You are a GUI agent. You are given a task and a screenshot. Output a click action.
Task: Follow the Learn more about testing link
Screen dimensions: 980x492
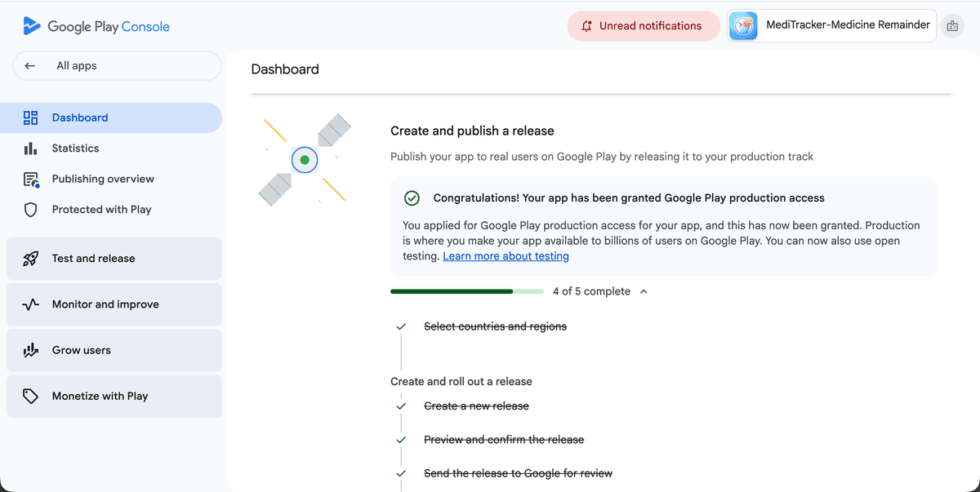click(506, 256)
